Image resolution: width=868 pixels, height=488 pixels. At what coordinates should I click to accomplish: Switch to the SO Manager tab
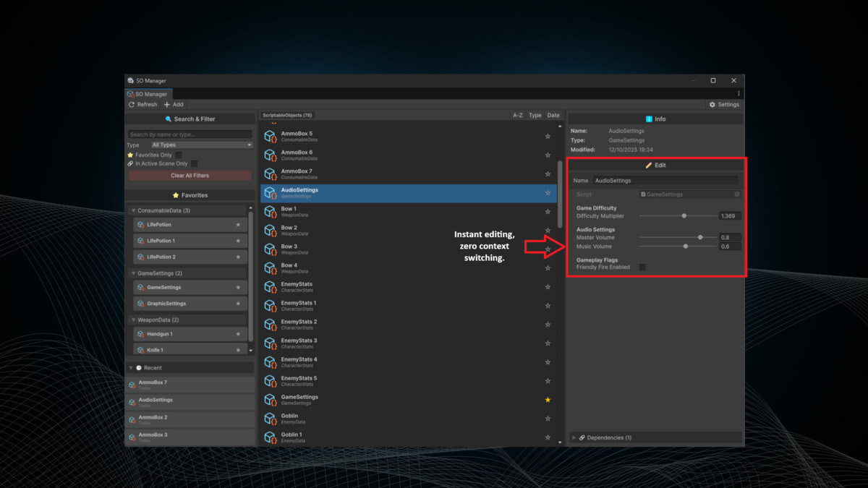click(x=148, y=93)
